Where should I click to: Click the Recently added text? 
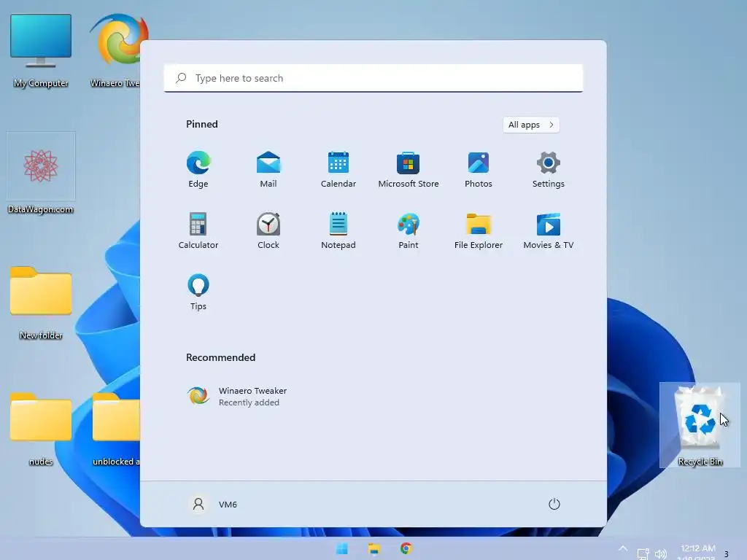pos(249,402)
